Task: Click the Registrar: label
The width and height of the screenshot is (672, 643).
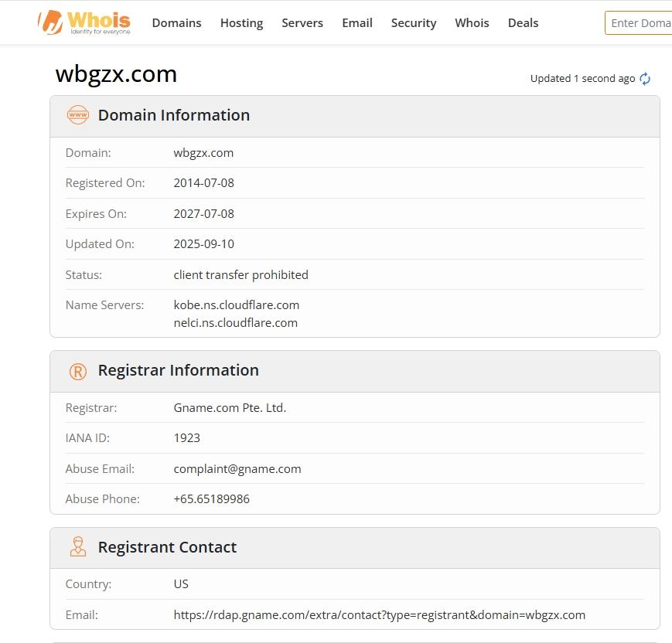Action: [90, 408]
